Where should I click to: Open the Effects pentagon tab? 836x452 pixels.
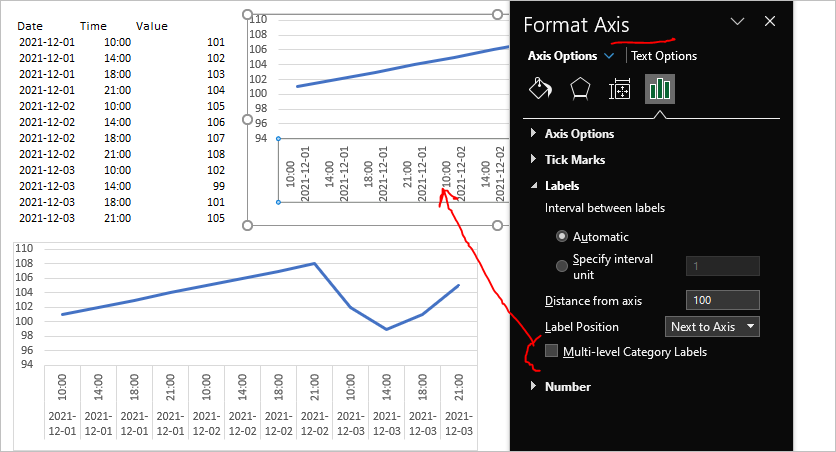tap(580, 88)
